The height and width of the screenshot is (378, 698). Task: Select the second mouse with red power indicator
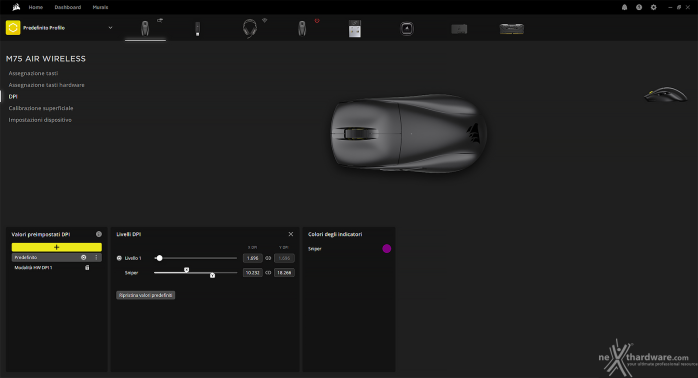click(x=302, y=28)
